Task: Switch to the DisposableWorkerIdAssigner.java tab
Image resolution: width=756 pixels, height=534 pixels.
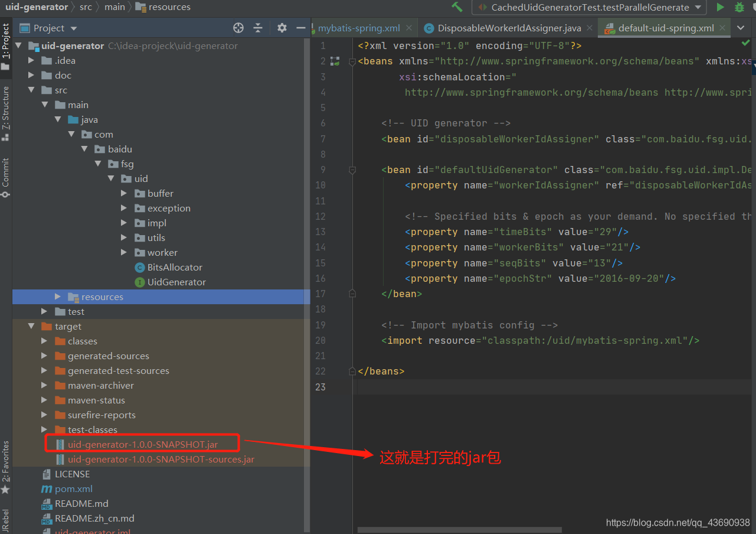Action: point(509,28)
